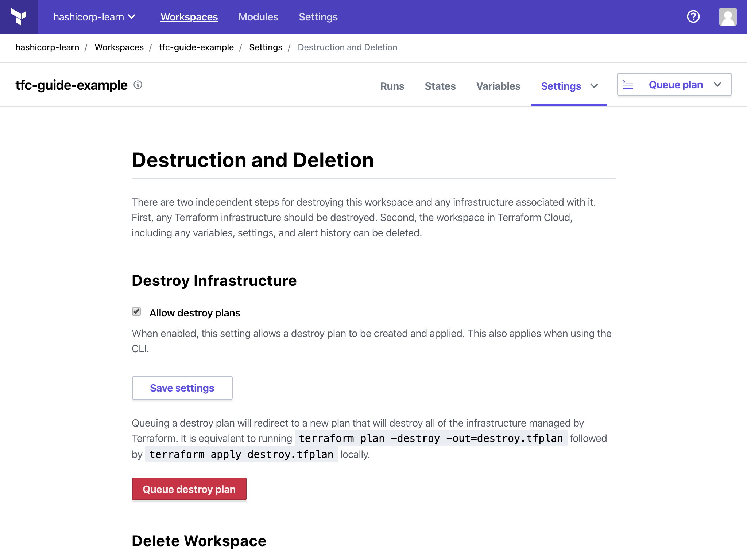Click the Save settings button

[182, 388]
